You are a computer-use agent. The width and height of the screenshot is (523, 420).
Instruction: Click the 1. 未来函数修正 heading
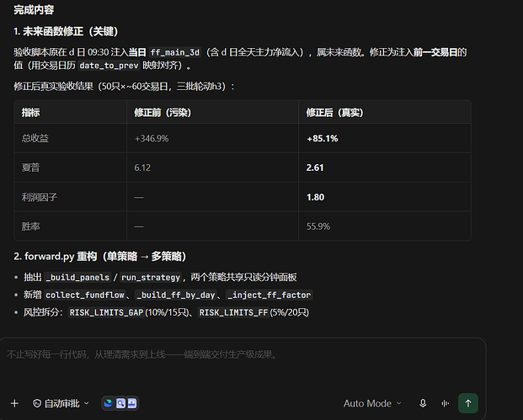pyautogui.click(x=66, y=31)
